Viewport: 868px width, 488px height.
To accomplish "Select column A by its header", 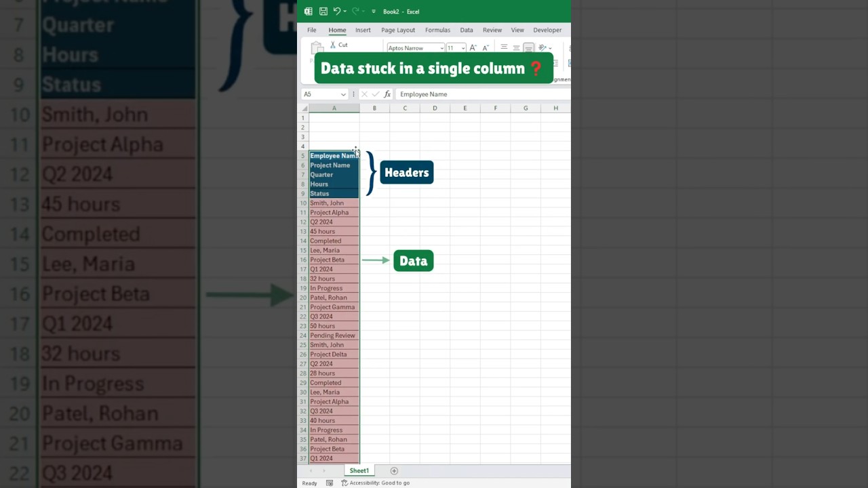I will coord(334,108).
